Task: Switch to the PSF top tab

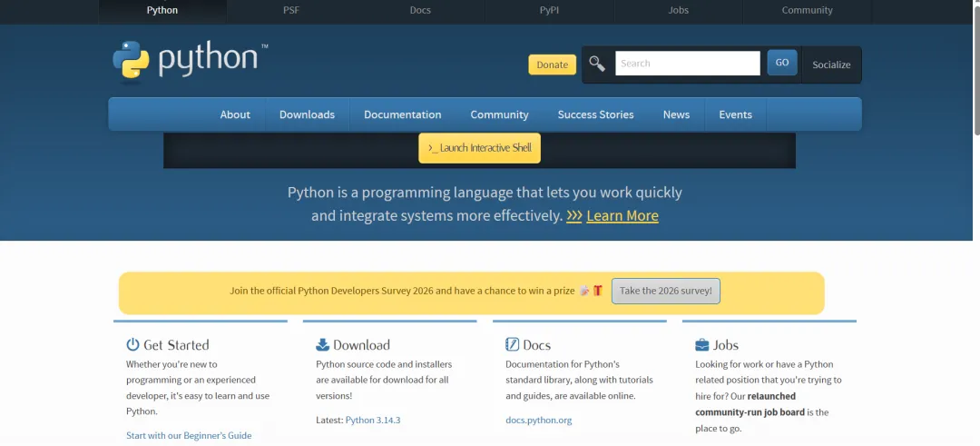Action: click(x=291, y=11)
